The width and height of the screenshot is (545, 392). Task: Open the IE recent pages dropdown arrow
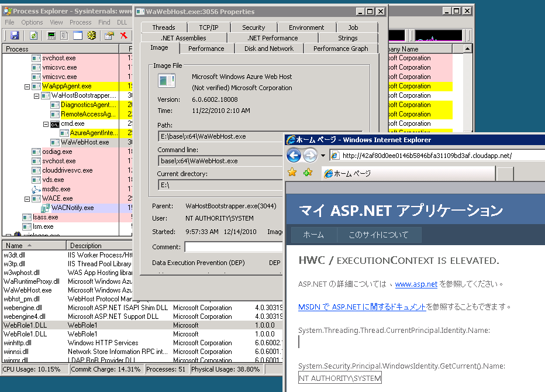tap(322, 156)
